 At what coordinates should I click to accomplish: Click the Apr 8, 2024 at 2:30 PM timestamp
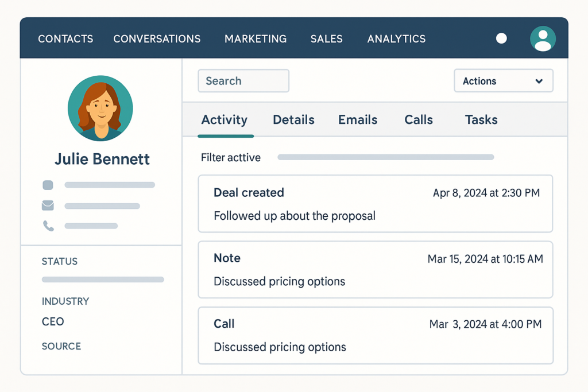pyautogui.click(x=486, y=193)
